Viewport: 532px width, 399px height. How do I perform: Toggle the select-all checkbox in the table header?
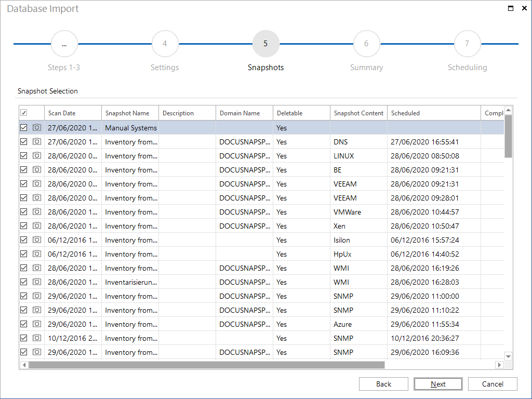(24, 113)
